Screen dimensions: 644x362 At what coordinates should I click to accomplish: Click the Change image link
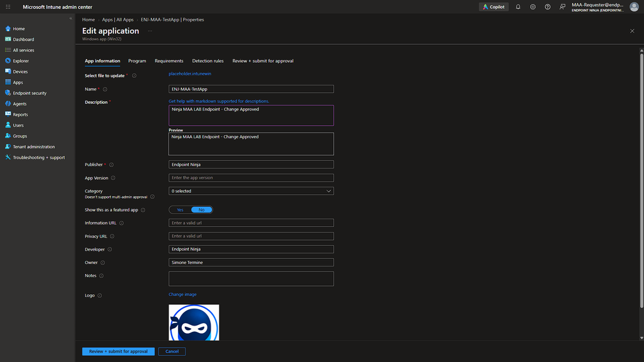(x=182, y=294)
